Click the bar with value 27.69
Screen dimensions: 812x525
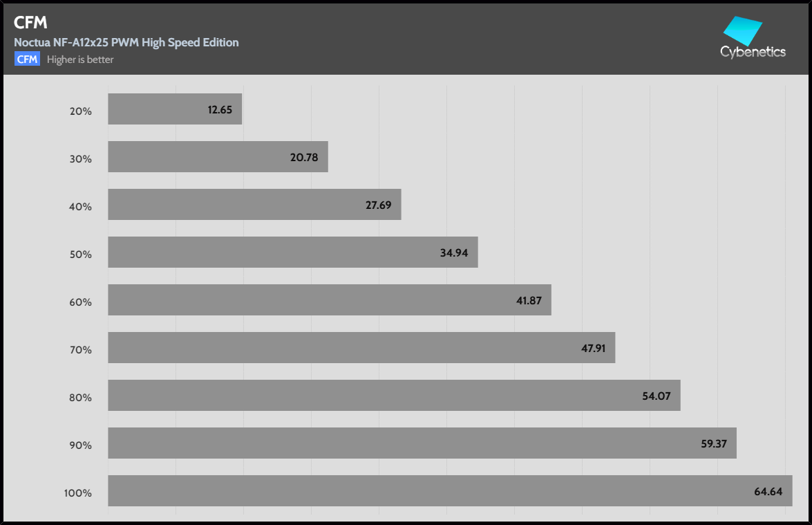click(x=254, y=205)
